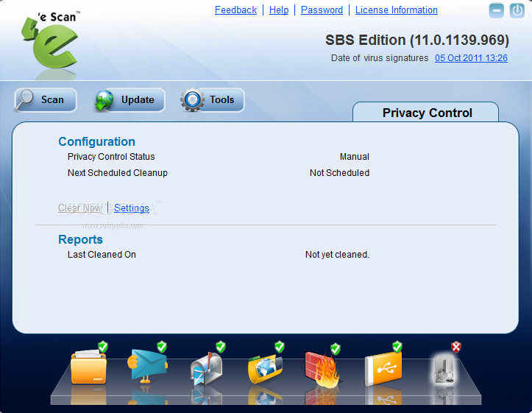Open the Anti-Spam mailbox icon
532x413 pixels.
pyautogui.click(x=206, y=369)
